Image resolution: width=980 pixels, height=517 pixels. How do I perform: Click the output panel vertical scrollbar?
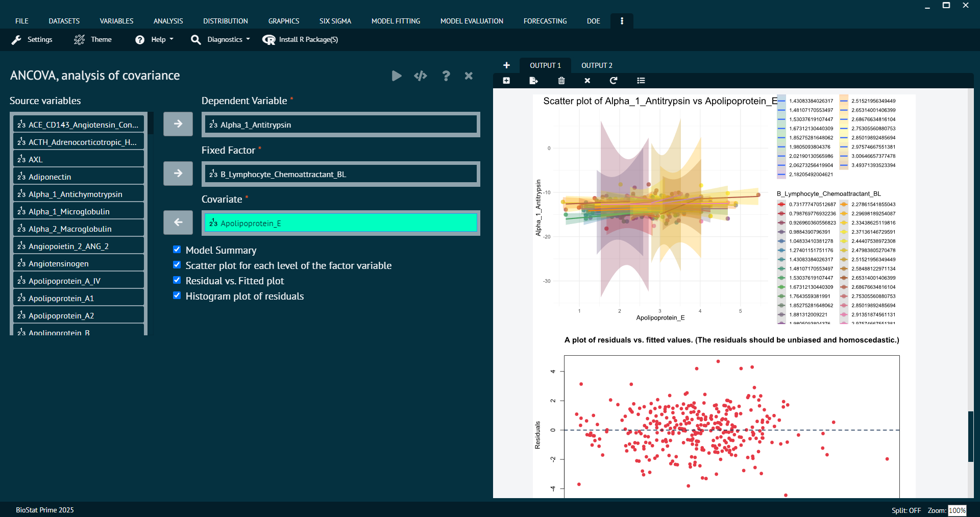tap(971, 436)
